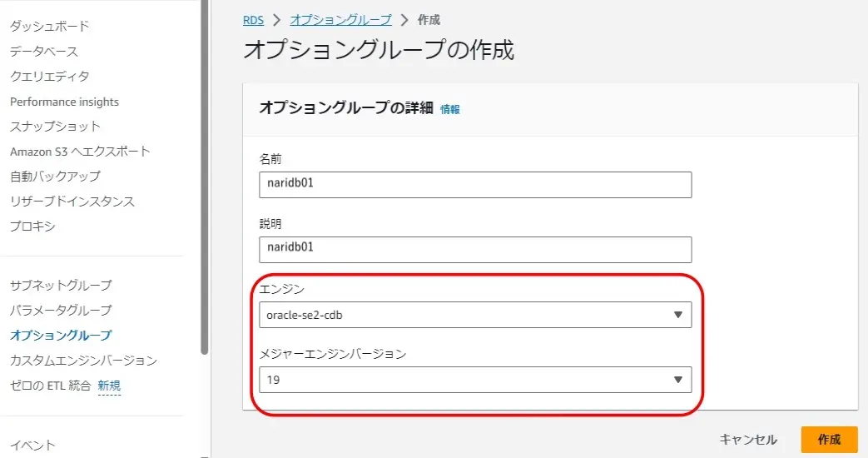Open スナップショット in navigation
The image size is (868, 458).
55,127
